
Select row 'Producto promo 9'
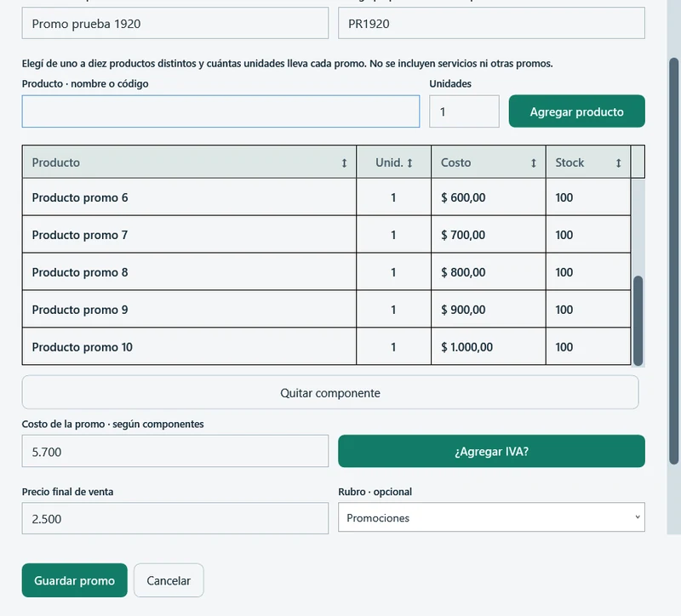(326, 309)
